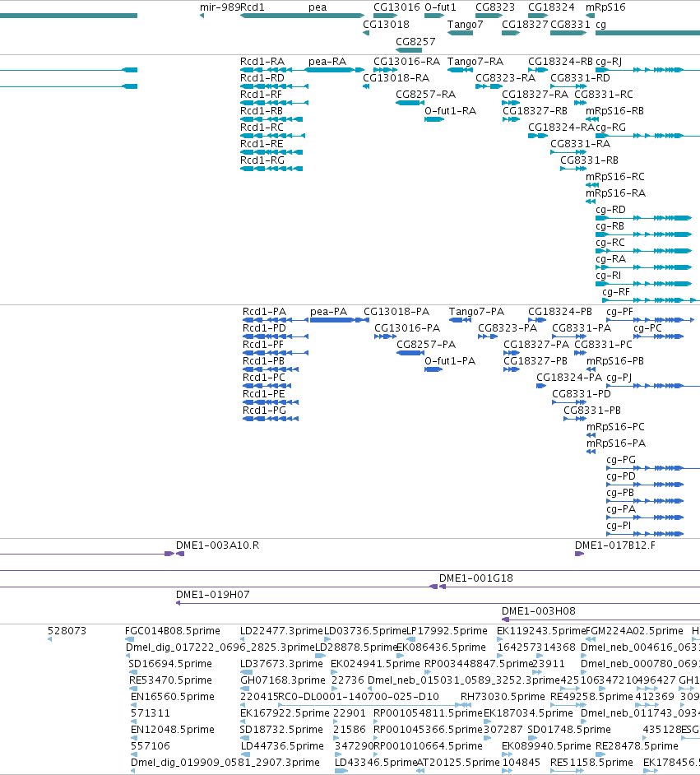
Task: Click the CG13016-RA transcript label
Action: pos(406,61)
